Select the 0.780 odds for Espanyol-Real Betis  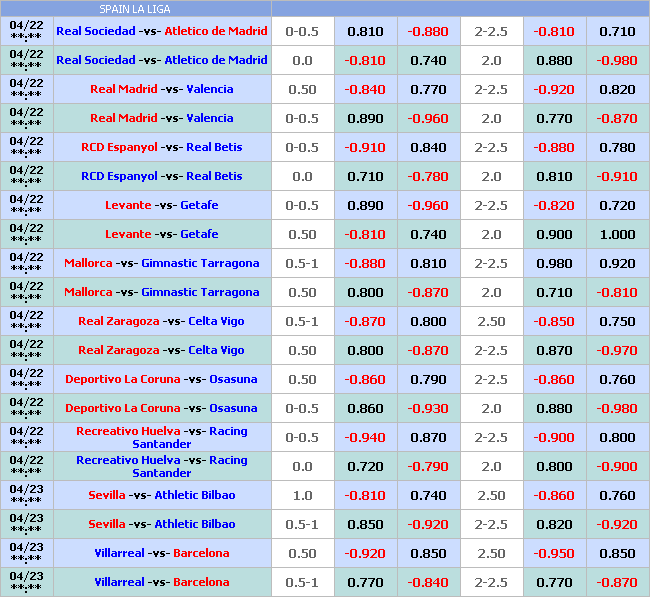click(x=617, y=147)
